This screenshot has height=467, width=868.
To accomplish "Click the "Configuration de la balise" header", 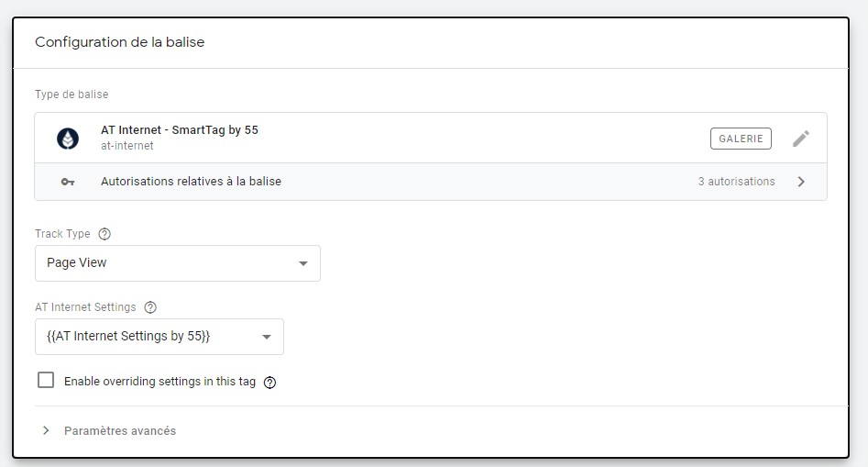I will pos(119,42).
